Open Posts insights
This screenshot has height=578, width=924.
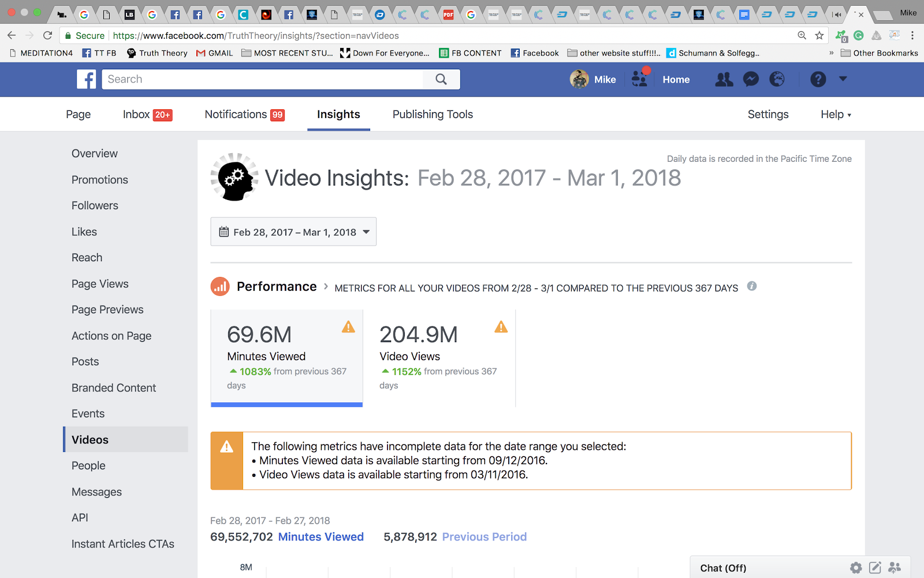(85, 361)
